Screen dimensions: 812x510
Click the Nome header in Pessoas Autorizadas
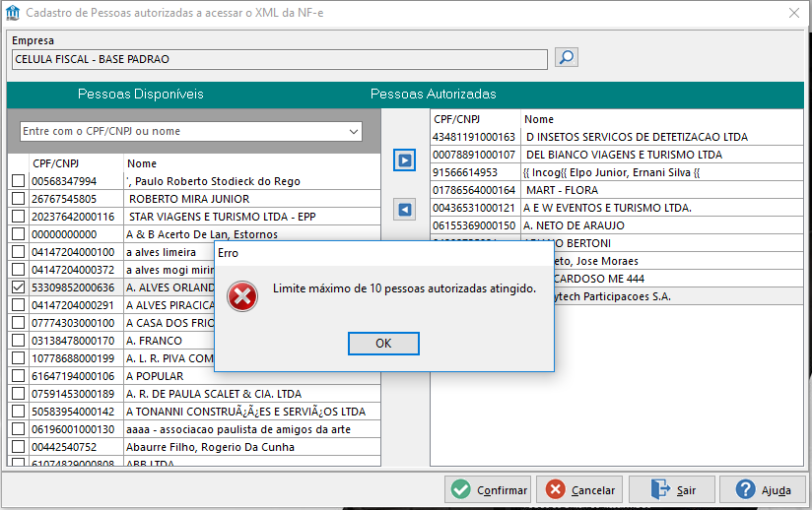(539, 119)
